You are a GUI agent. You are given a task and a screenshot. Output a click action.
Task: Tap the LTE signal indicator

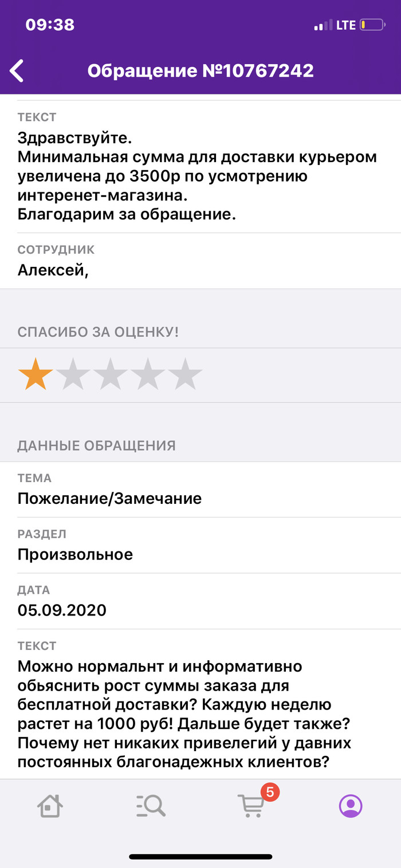coord(345,26)
